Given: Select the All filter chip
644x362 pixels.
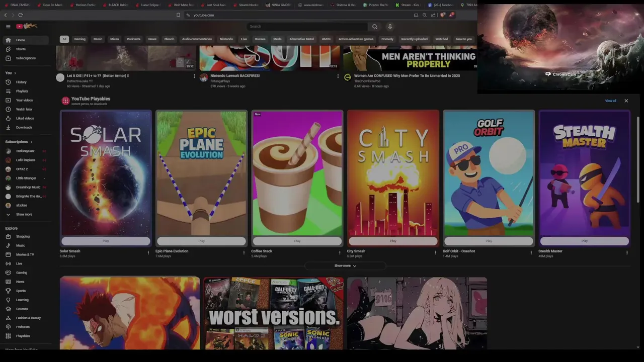Looking at the screenshot, I should pyautogui.click(x=64, y=39).
